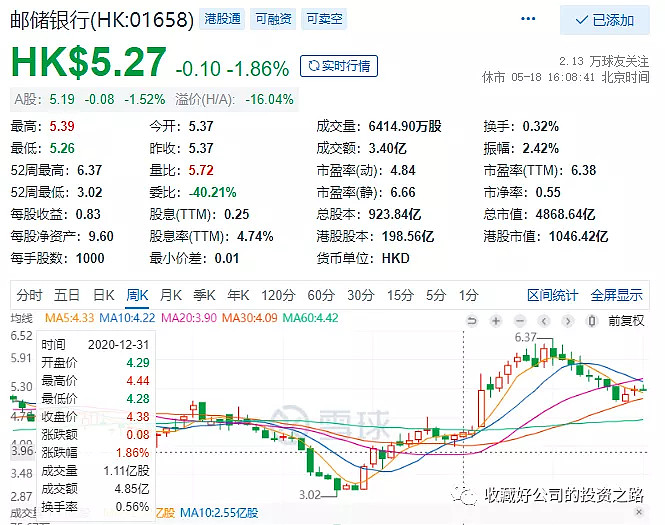Click the 每股净资产 9.60 value
The width and height of the screenshot is (665, 525).
(101, 236)
